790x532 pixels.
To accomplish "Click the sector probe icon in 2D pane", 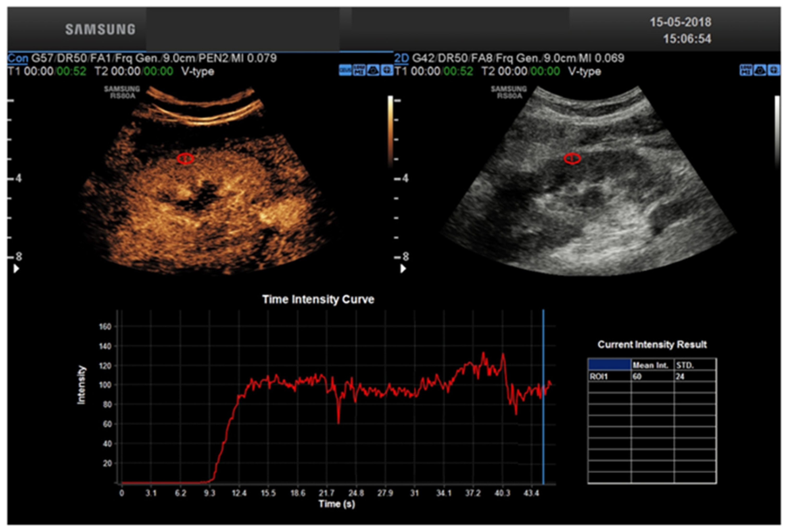I will [x=760, y=70].
